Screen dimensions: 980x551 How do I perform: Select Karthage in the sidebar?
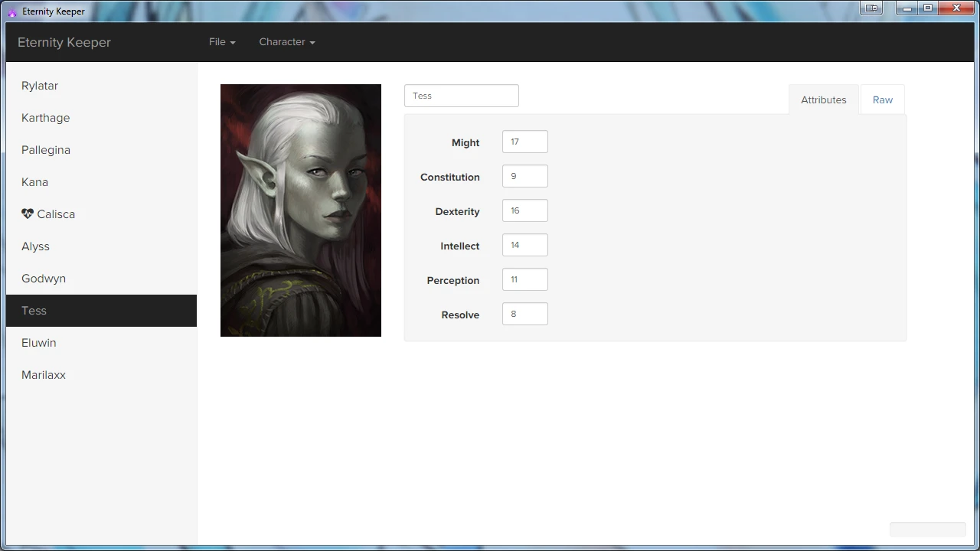[45, 117]
